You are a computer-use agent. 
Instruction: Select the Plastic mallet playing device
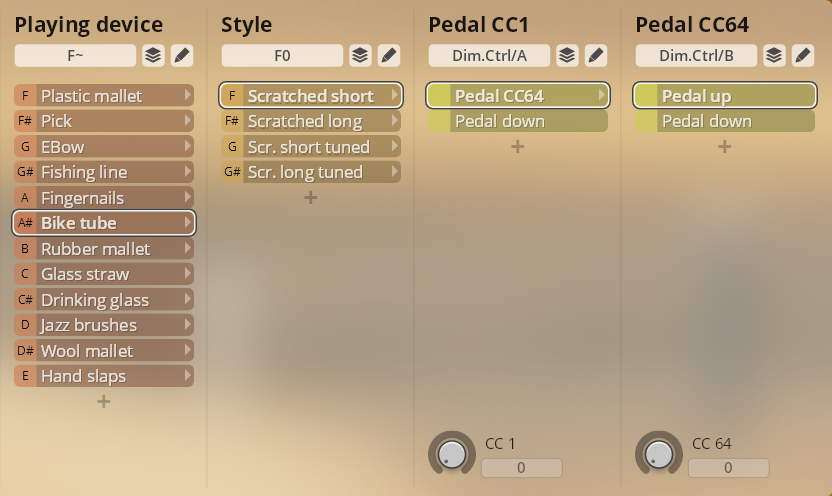(104, 96)
